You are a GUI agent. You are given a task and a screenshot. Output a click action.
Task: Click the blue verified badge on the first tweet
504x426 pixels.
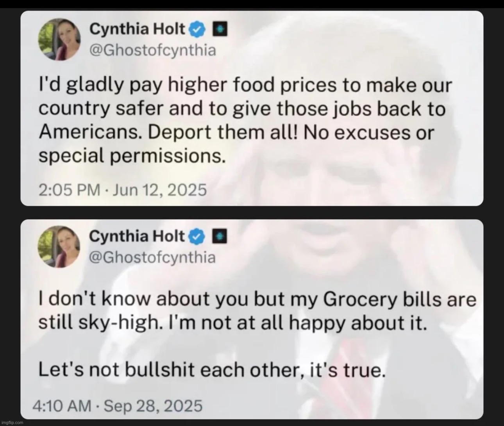197,29
